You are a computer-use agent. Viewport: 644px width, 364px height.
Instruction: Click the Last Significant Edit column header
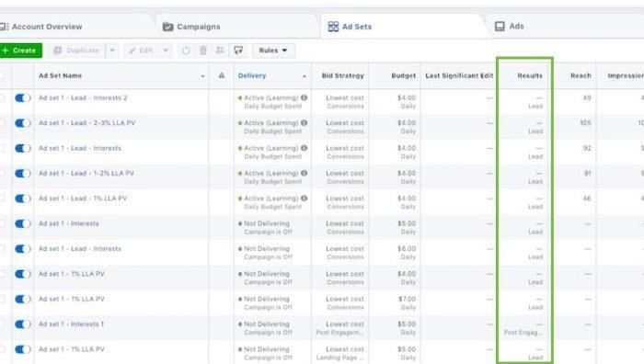click(x=459, y=75)
